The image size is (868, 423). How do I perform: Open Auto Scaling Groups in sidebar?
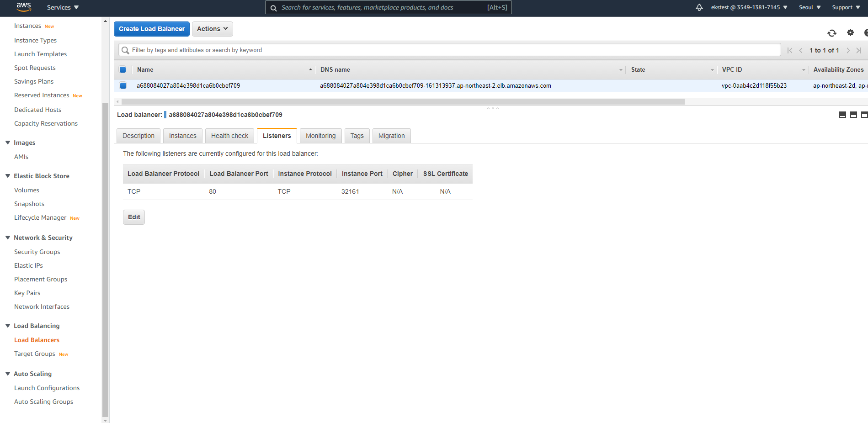43,402
